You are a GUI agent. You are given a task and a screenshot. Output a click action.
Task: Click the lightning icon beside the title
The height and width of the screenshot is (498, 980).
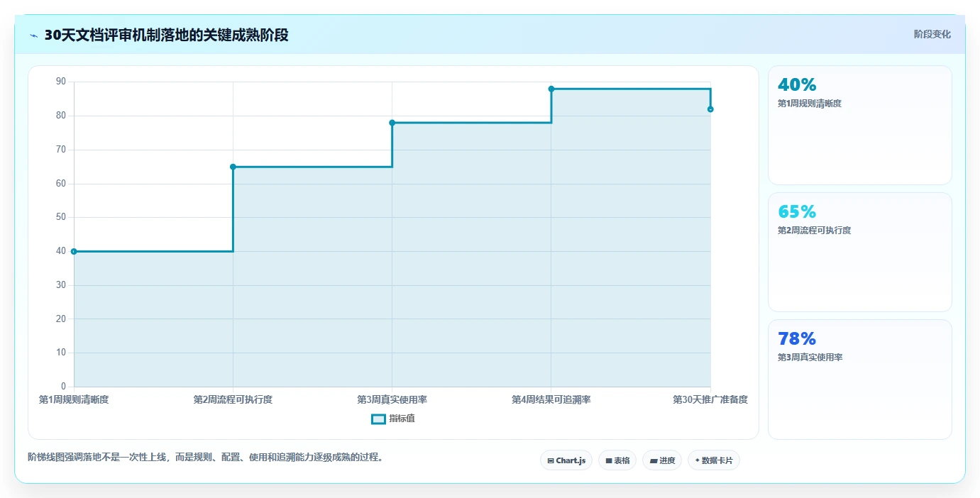pyautogui.click(x=34, y=35)
